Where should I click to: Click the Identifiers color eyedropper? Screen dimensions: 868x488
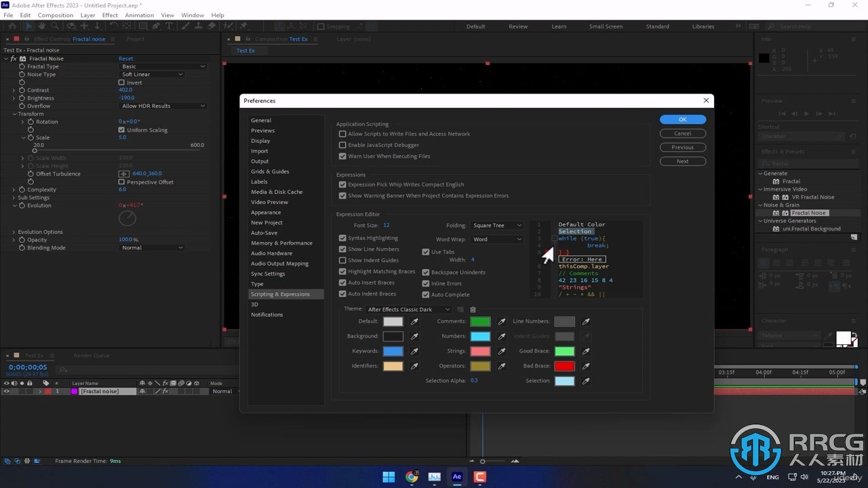point(414,366)
